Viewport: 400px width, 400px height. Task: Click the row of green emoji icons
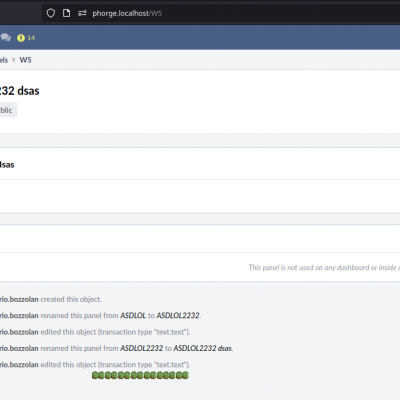coord(140,375)
